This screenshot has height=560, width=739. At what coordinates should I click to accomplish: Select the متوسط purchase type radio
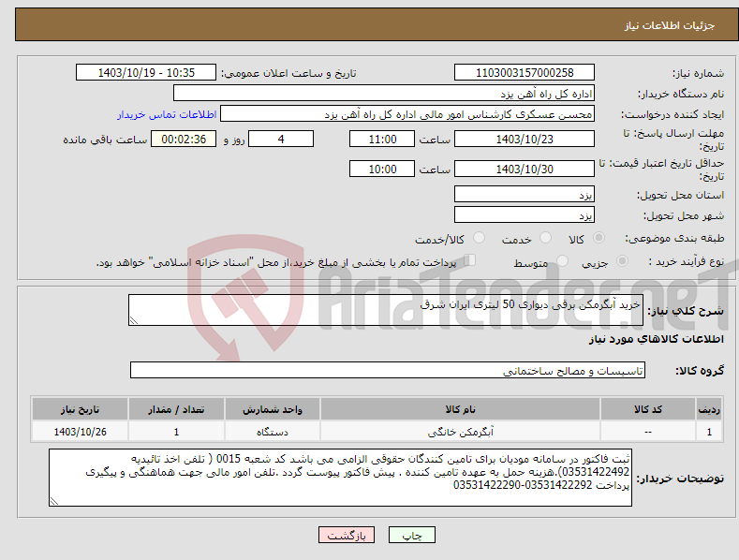(x=562, y=261)
